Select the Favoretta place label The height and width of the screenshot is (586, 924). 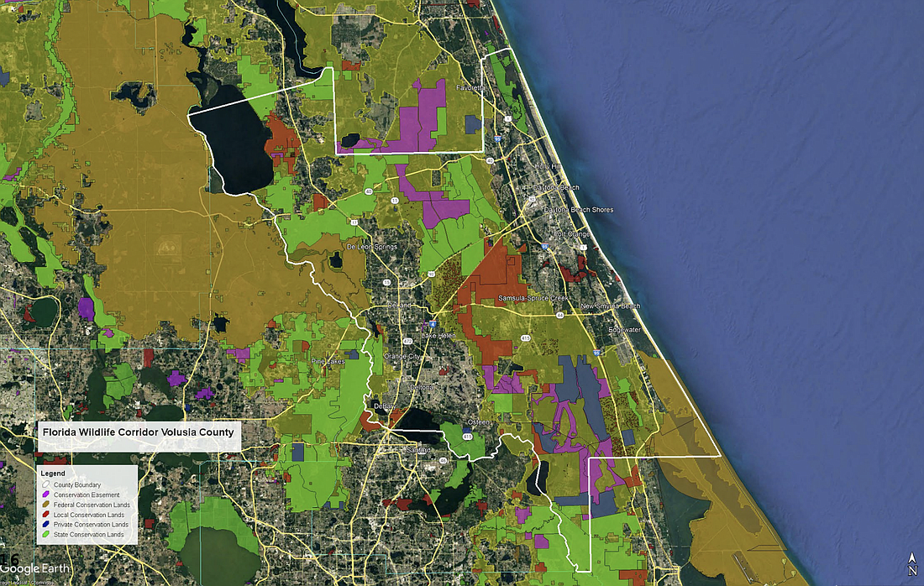click(469, 87)
